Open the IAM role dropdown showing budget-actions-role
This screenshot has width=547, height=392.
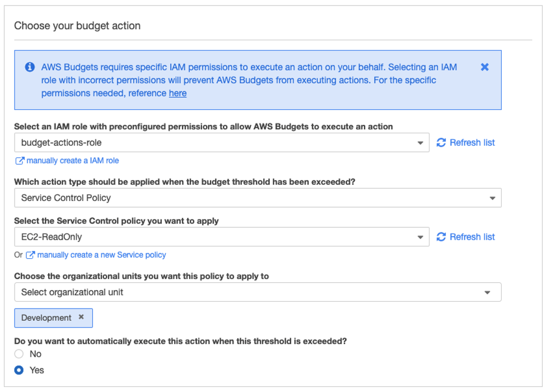[x=420, y=143]
